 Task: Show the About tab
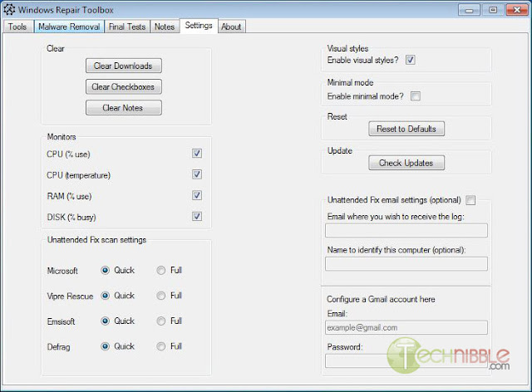click(x=231, y=27)
